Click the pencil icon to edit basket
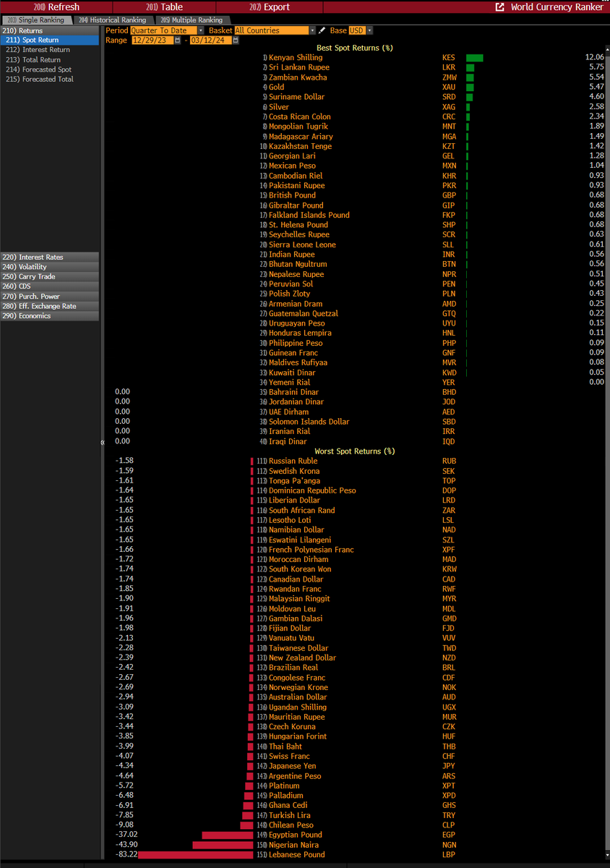Screen dimensions: 610x868 tap(322, 30)
